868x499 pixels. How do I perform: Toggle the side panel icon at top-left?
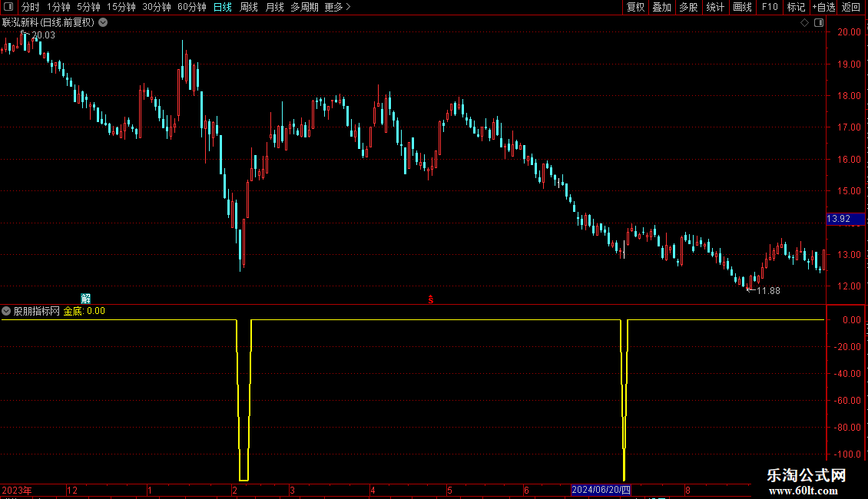point(8,7)
